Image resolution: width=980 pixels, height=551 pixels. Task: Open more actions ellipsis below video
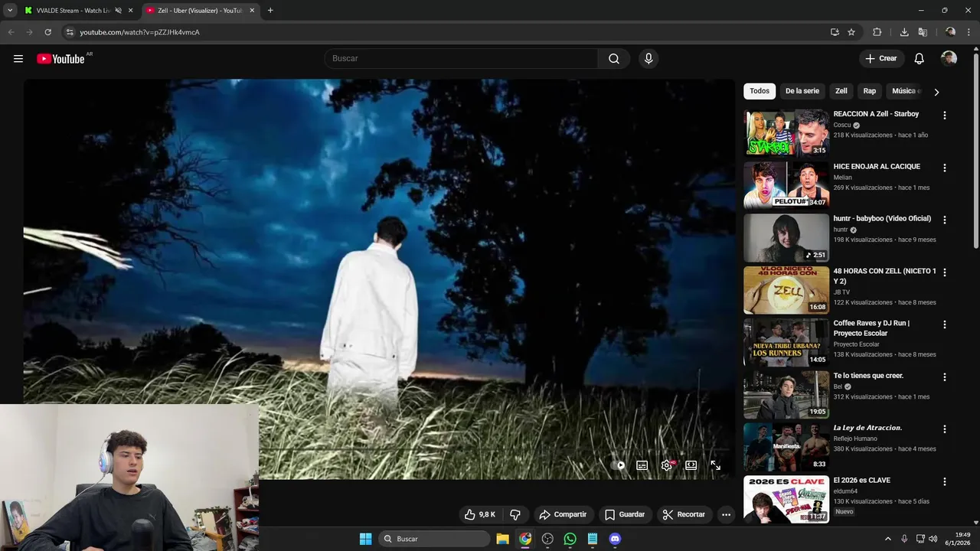(x=726, y=514)
